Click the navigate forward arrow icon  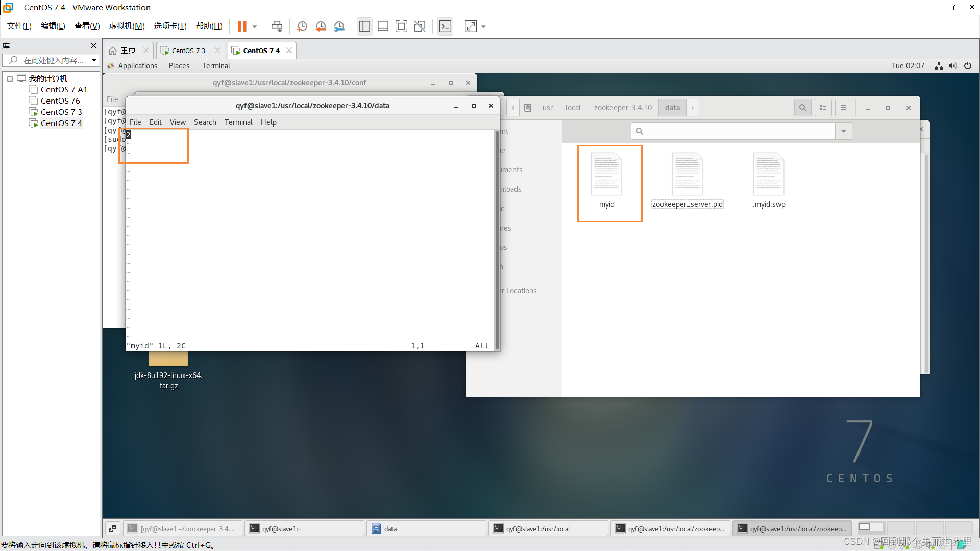(x=692, y=108)
